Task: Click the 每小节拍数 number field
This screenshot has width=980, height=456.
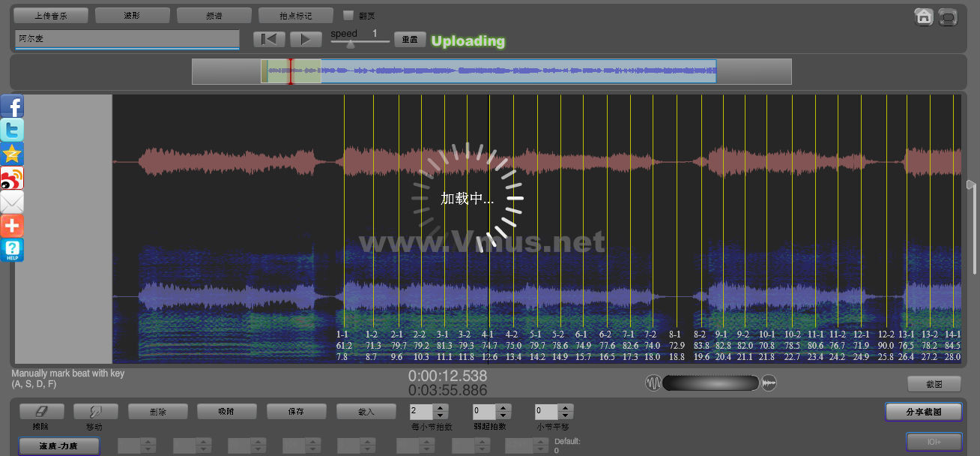Action: [x=422, y=412]
